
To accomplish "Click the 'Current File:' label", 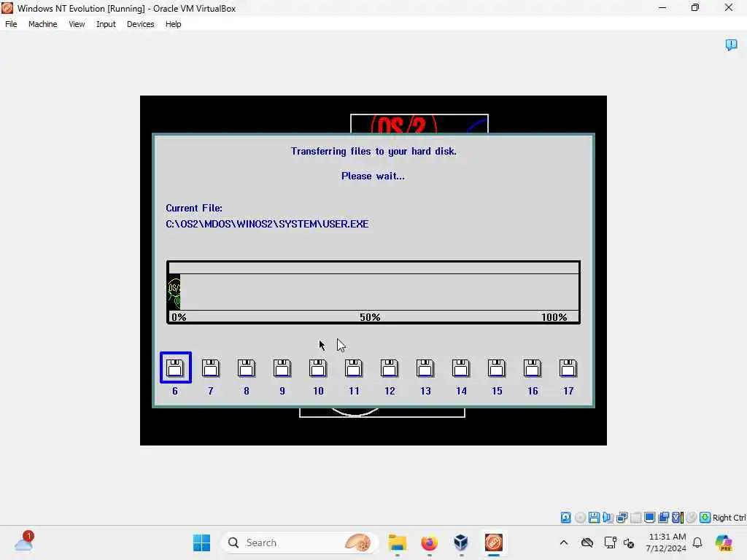I will pyautogui.click(x=194, y=208).
